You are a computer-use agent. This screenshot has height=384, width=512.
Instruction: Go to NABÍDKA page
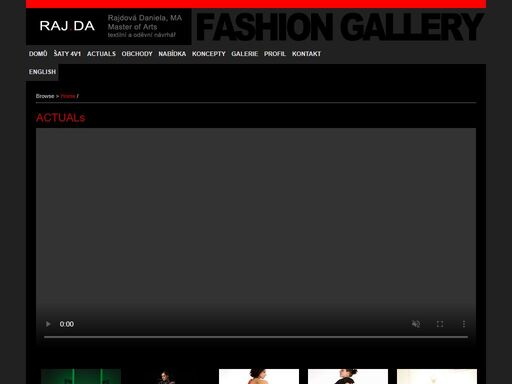pyautogui.click(x=172, y=54)
